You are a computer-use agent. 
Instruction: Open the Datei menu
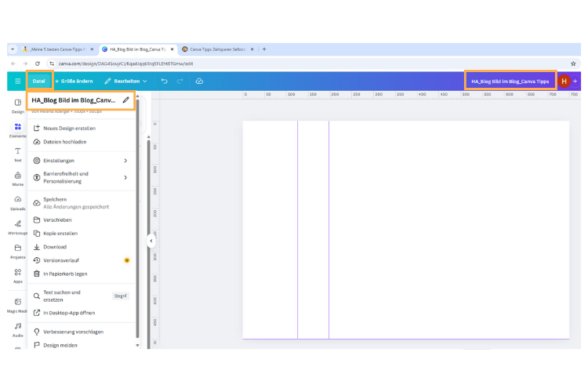[x=39, y=81]
